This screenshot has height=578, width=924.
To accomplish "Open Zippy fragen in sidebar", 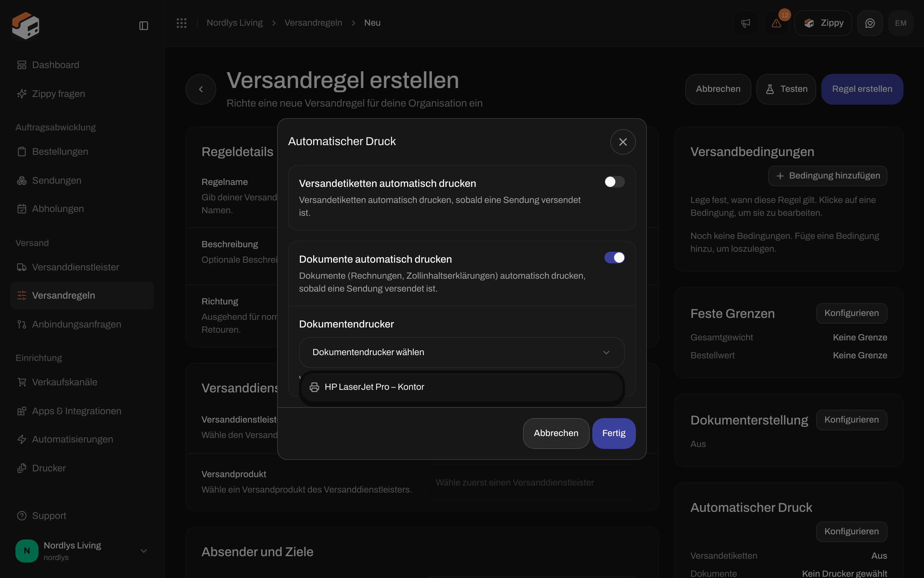I will (82, 94).
